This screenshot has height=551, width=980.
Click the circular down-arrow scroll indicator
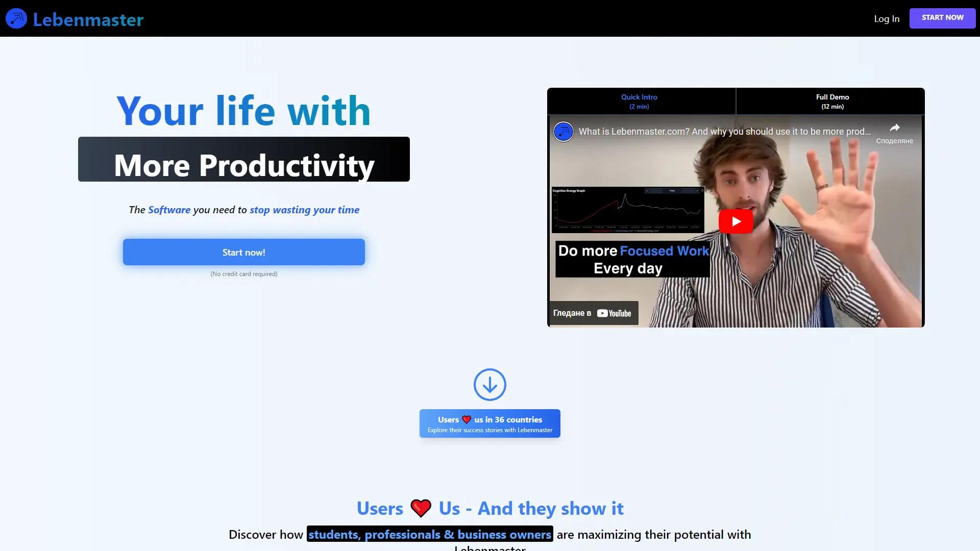pos(489,384)
